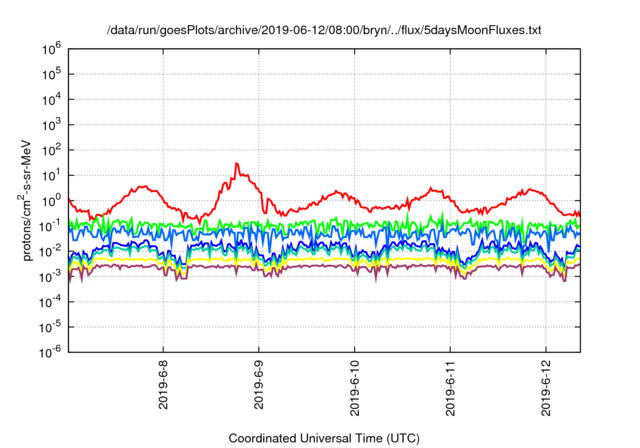Click the 10^3 y-axis label
This screenshot has height=448, width=640.
(x=52, y=125)
